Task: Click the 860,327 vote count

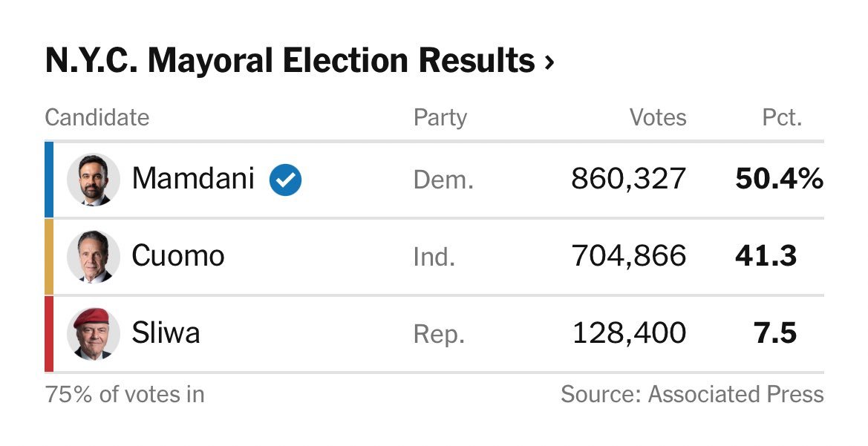Action: point(629,179)
